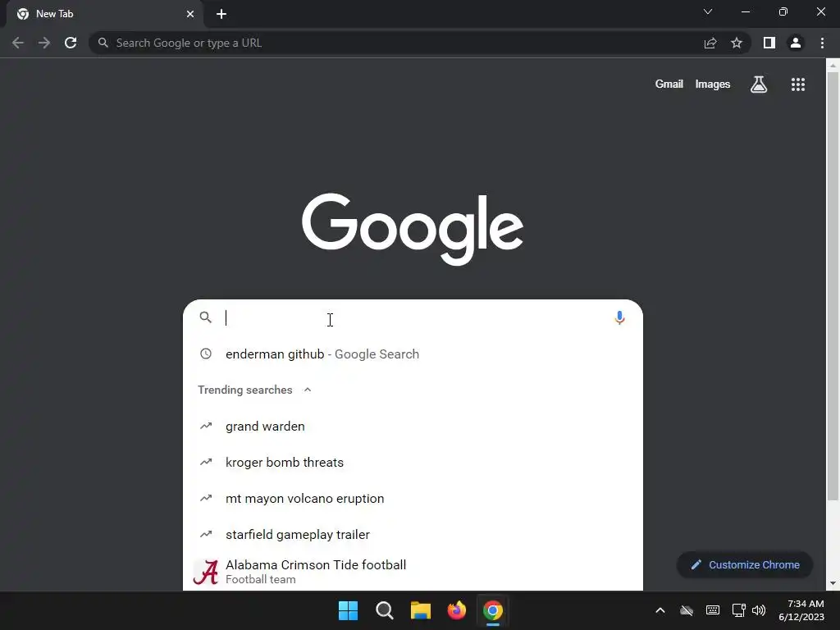Open the volume tray icon

759,610
